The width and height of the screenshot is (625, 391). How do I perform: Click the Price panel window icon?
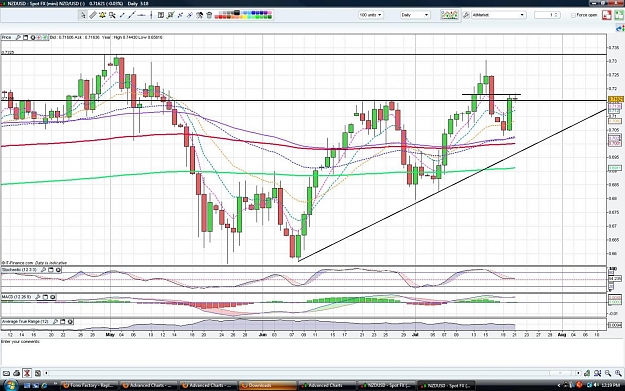click(26, 37)
